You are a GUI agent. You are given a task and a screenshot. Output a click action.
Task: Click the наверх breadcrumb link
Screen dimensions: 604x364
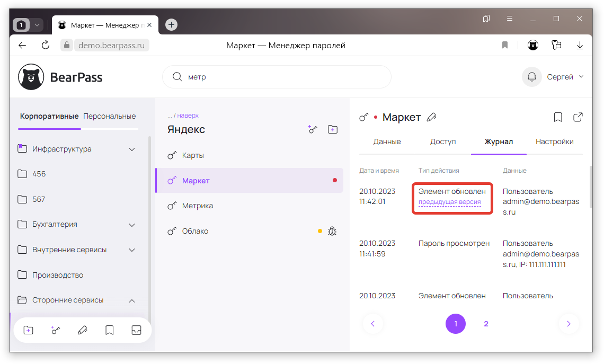(188, 116)
